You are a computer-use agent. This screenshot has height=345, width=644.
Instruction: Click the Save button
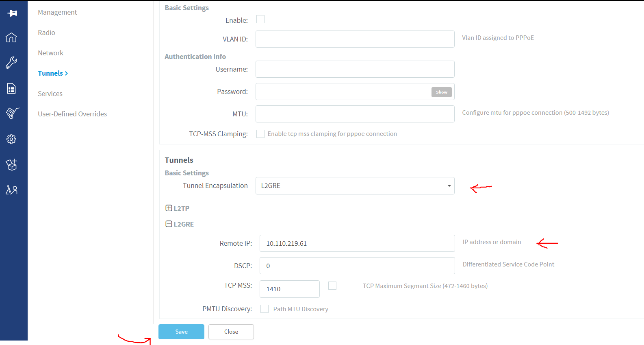(x=181, y=332)
